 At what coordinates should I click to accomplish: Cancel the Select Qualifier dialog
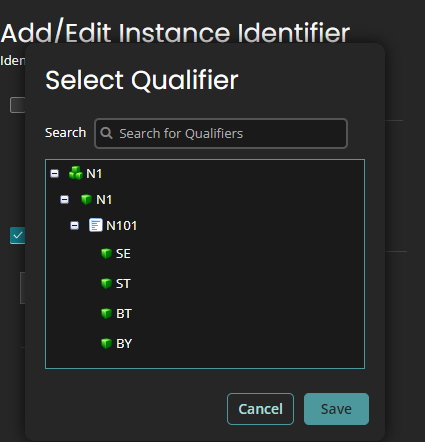click(x=260, y=409)
